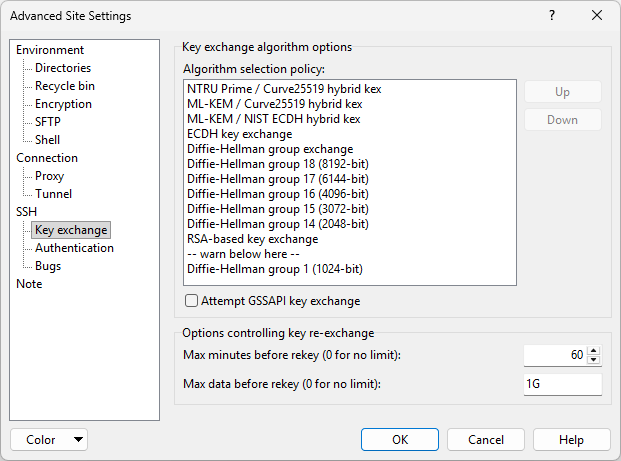Click the Max data before rekey field

562,385
